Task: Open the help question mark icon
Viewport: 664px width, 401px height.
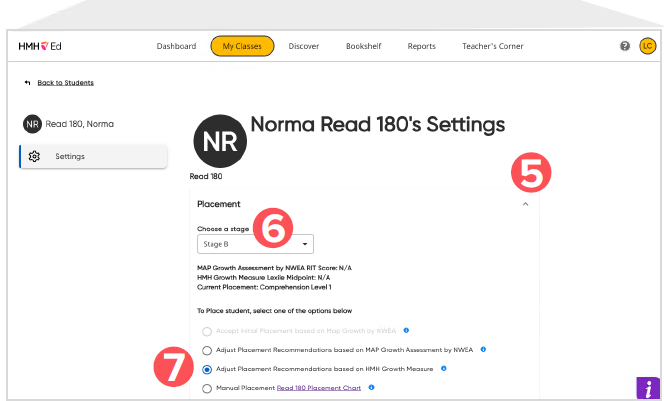Action: tap(625, 46)
